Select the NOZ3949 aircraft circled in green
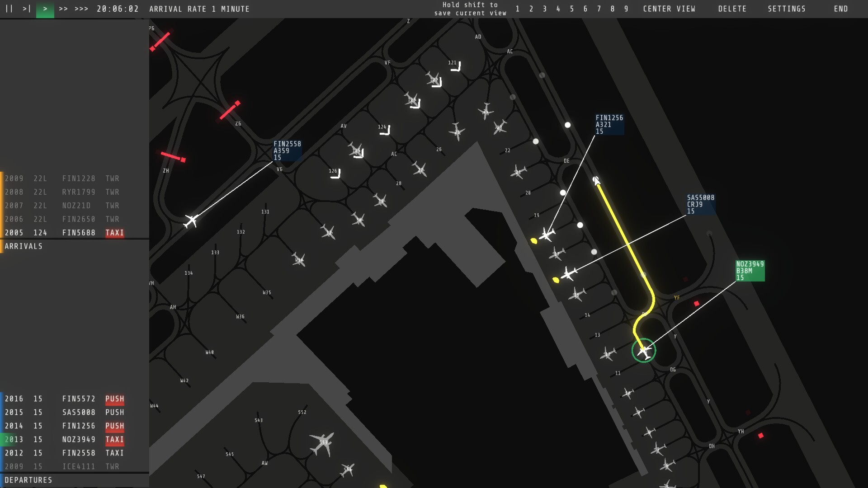This screenshot has width=868, height=488. pos(644,350)
